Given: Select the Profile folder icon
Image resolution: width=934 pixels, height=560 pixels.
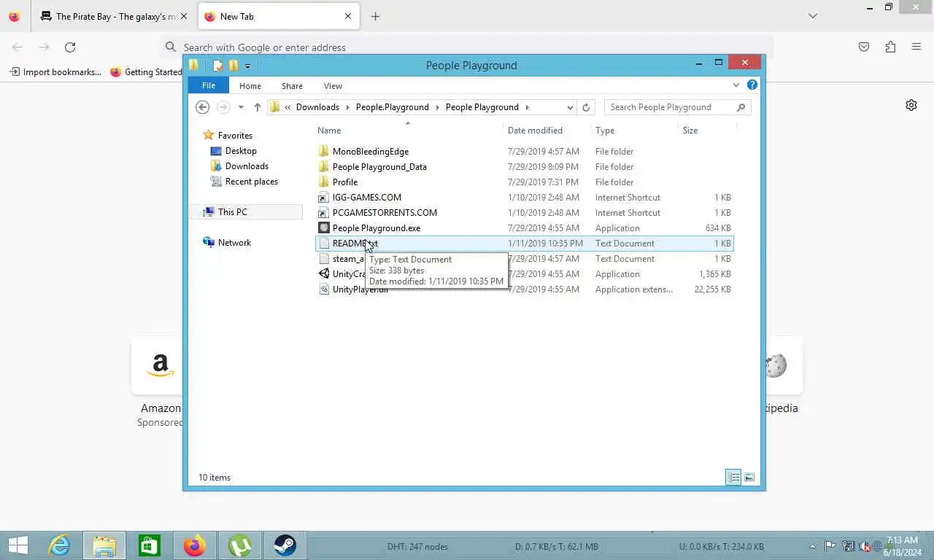Looking at the screenshot, I should 324,182.
